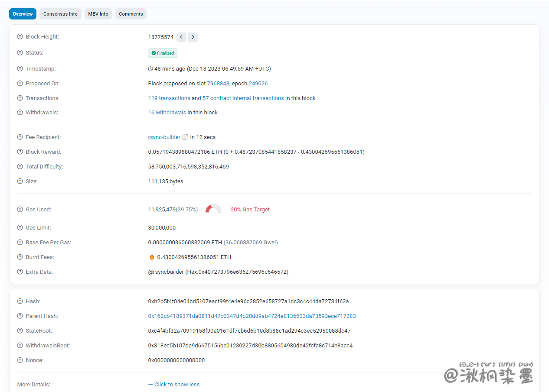The height and width of the screenshot is (392, 549).
Task: View the 16 withdrawals link
Action: (x=167, y=113)
